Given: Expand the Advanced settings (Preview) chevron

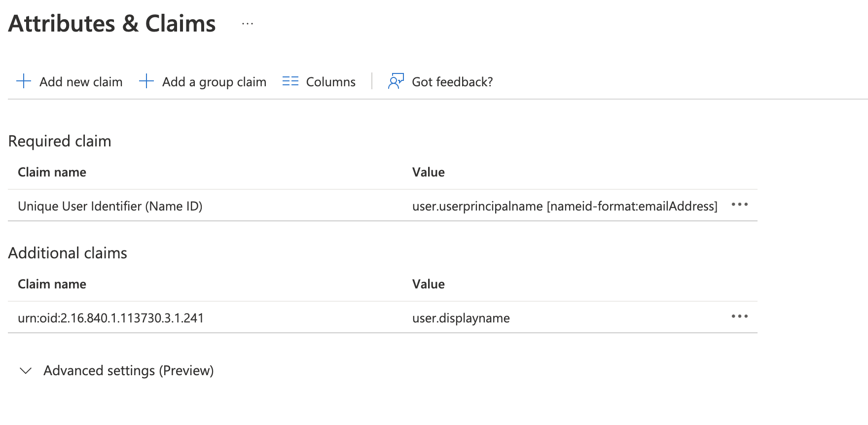Looking at the screenshot, I should point(26,371).
